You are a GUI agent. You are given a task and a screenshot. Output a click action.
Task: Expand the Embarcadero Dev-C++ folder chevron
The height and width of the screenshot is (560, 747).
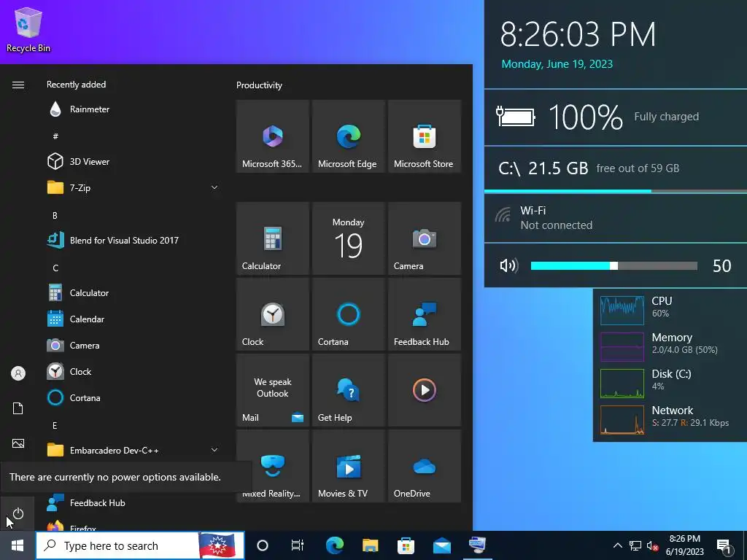(214, 450)
